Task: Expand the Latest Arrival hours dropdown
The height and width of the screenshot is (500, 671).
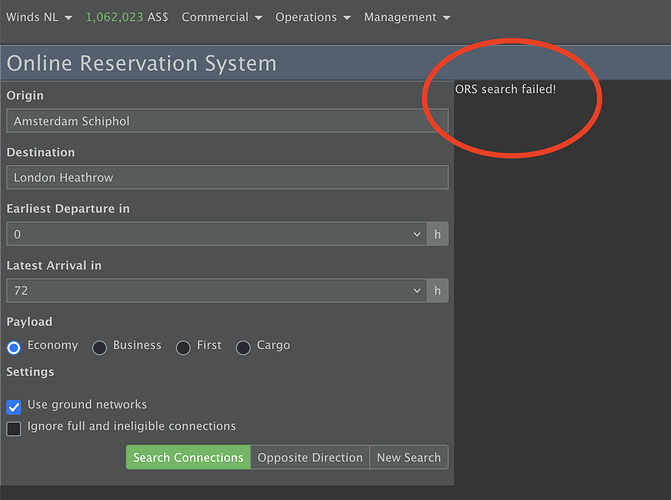Action: 216,291
